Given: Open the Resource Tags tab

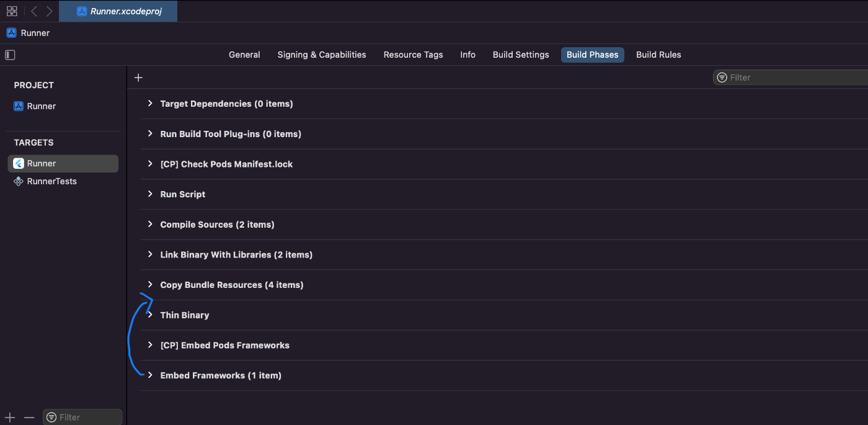Looking at the screenshot, I should (413, 55).
